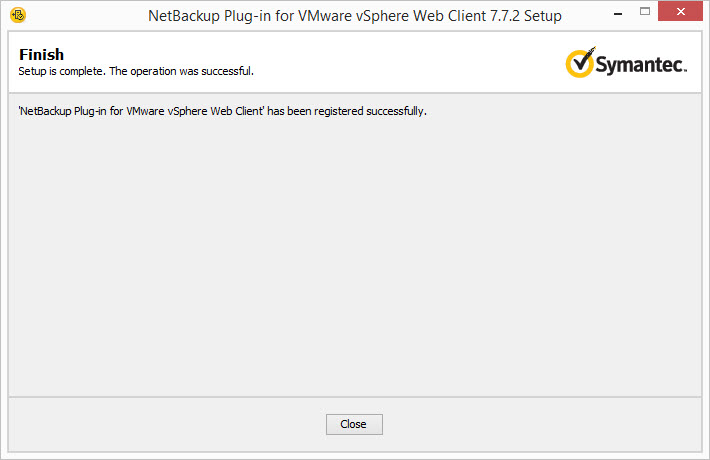Click the Symantec wordmark text in logo

(x=641, y=64)
